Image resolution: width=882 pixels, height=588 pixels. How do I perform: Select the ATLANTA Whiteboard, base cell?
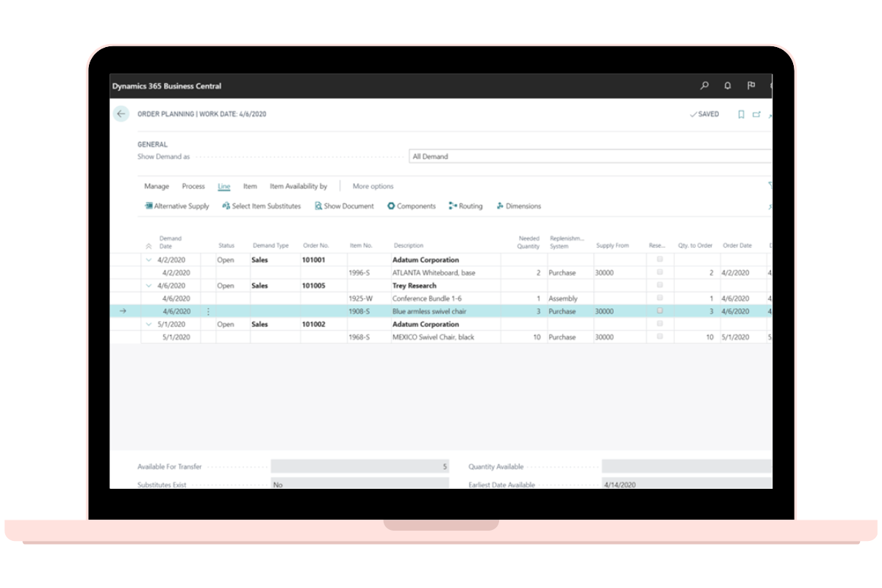[x=446, y=273]
